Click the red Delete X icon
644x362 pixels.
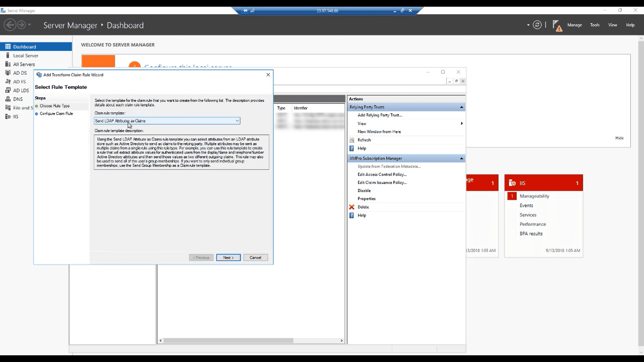[x=352, y=207]
